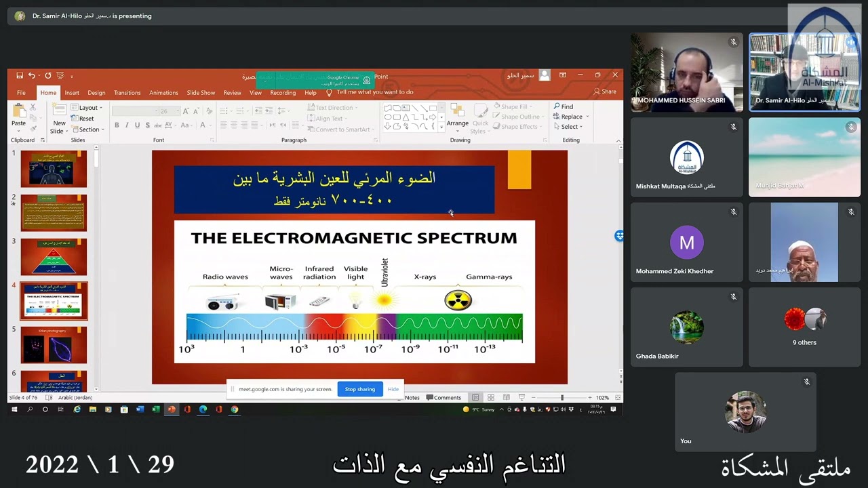This screenshot has height=488, width=868.
Task: Open Comments pane from status bar
Action: coord(443,398)
